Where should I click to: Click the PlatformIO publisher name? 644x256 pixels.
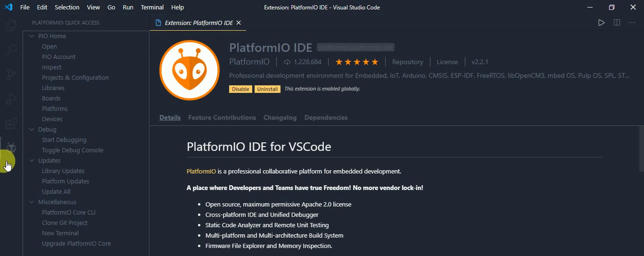pyautogui.click(x=249, y=62)
